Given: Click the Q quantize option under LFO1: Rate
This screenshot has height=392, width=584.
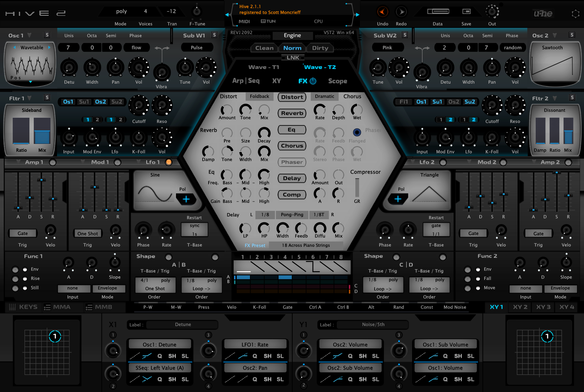Looking at the screenshot, I should (255, 356).
